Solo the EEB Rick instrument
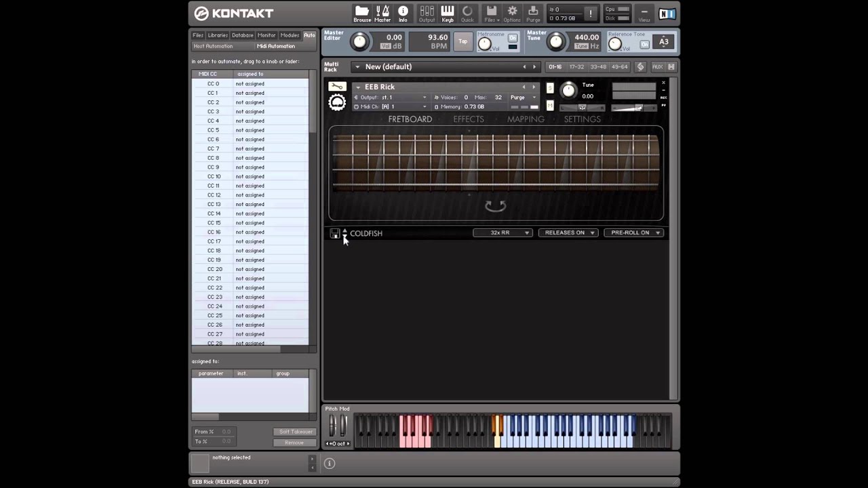 pyautogui.click(x=550, y=88)
